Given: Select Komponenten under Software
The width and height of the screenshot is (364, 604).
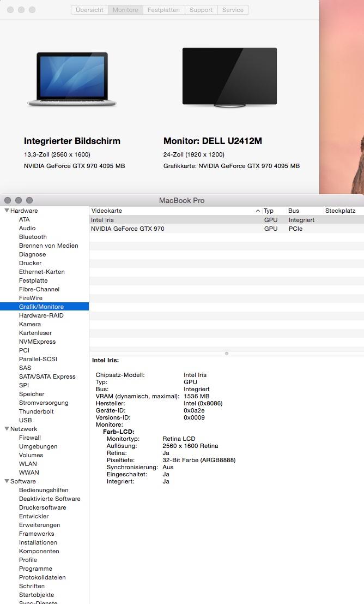Looking at the screenshot, I should click(39, 551).
